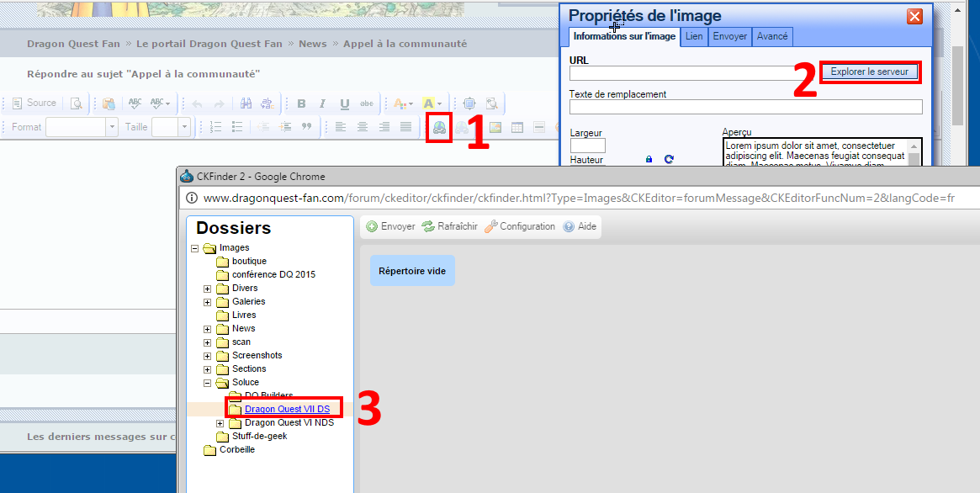Follow the Dragon Quest Fan breadcrumb link
This screenshot has height=493, width=980.
click(x=73, y=44)
